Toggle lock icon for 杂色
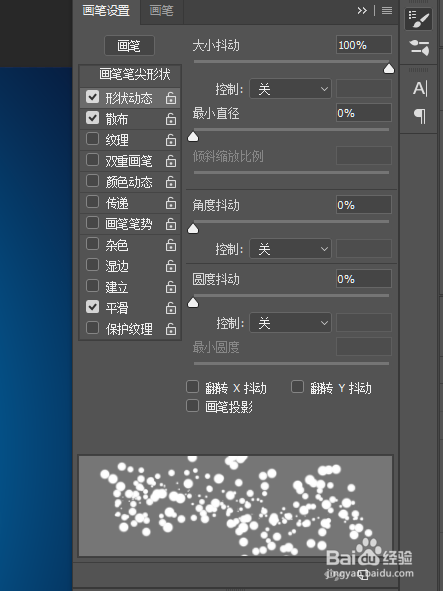The height and width of the screenshot is (591, 443). tap(171, 245)
